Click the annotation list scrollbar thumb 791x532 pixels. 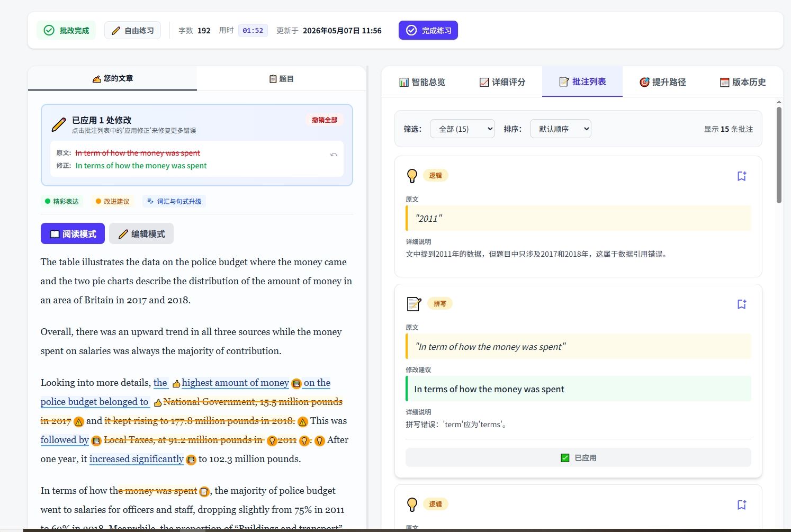pyautogui.click(x=779, y=155)
